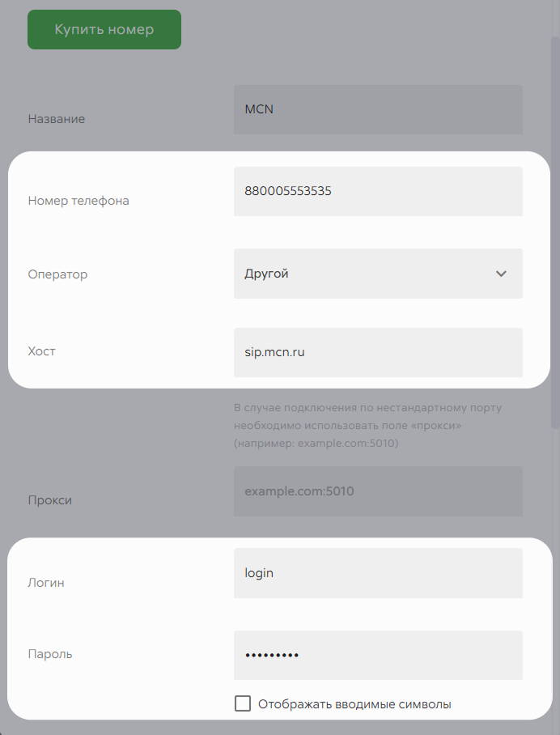Click the green Купить номер button
The width and height of the screenshot is (560, 735).
coord(104,29)
